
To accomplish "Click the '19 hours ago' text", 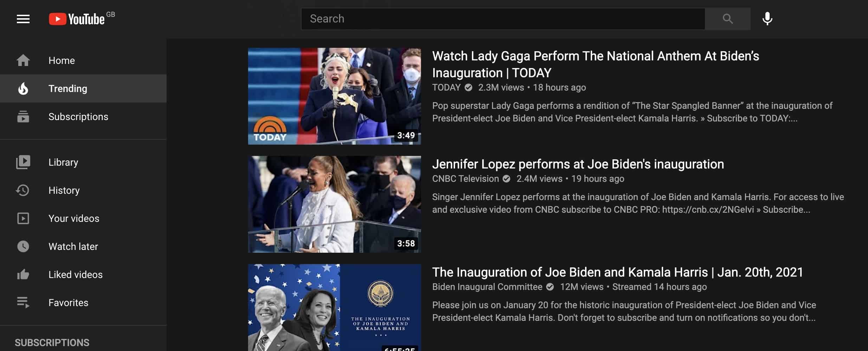I will [x=598, y=179].
